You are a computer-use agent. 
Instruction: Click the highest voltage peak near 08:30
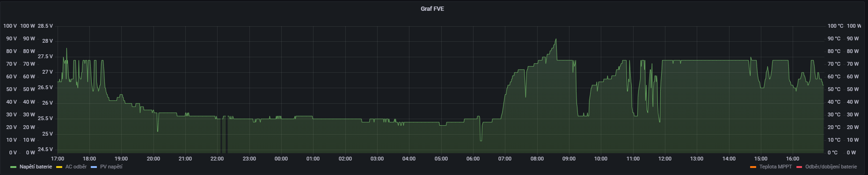pyautogui.click(x=555, y=39)
